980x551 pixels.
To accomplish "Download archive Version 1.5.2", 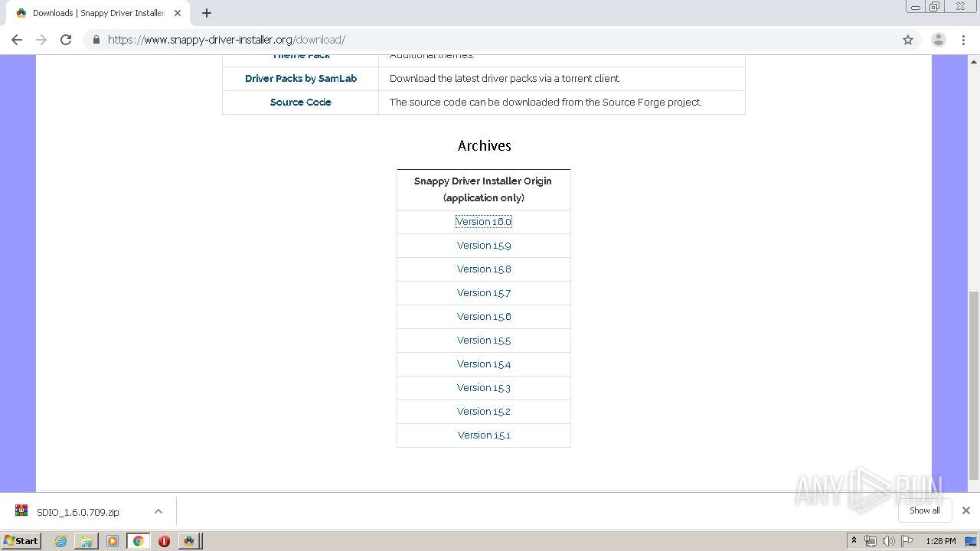I will point(484,411).
